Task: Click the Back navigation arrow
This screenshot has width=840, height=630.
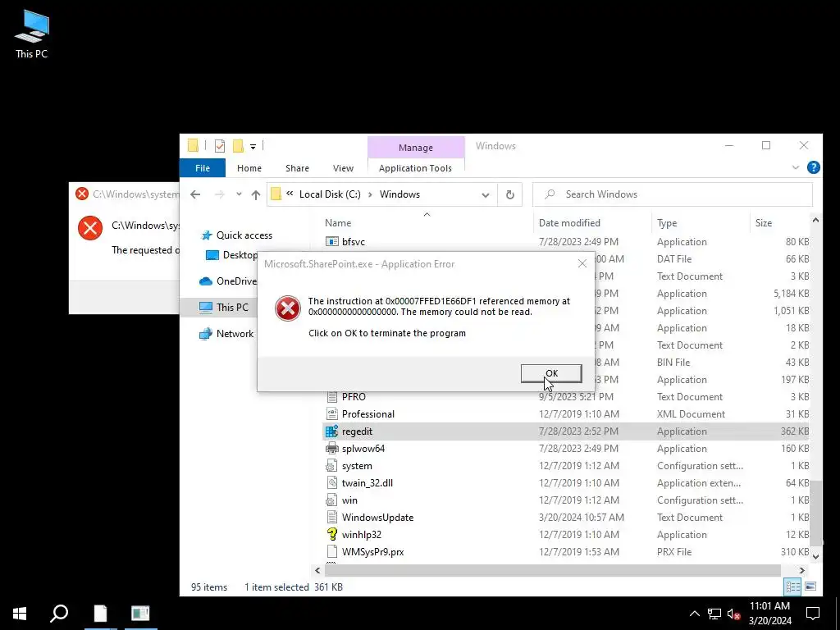Action: 195,194
